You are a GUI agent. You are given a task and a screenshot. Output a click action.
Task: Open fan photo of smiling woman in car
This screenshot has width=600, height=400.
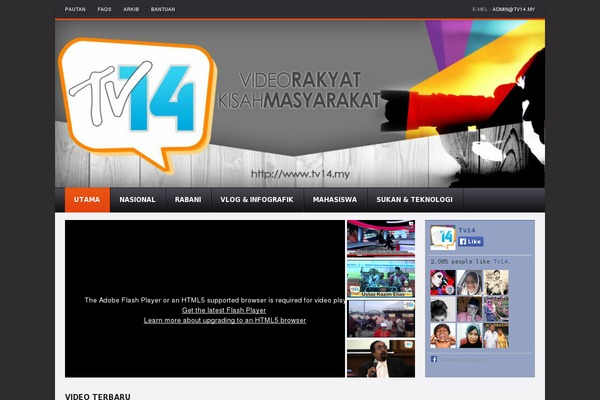[x=469, y=282]
